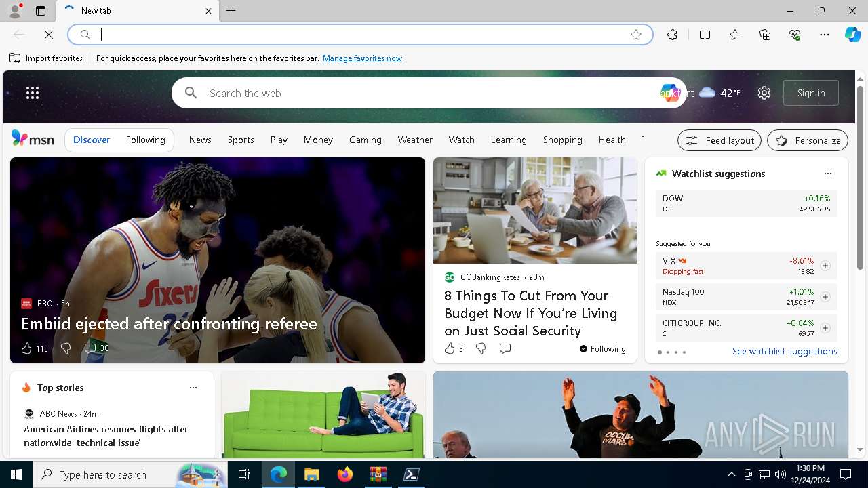Open the Learning category
868x488 pixels.
point(509,140)
